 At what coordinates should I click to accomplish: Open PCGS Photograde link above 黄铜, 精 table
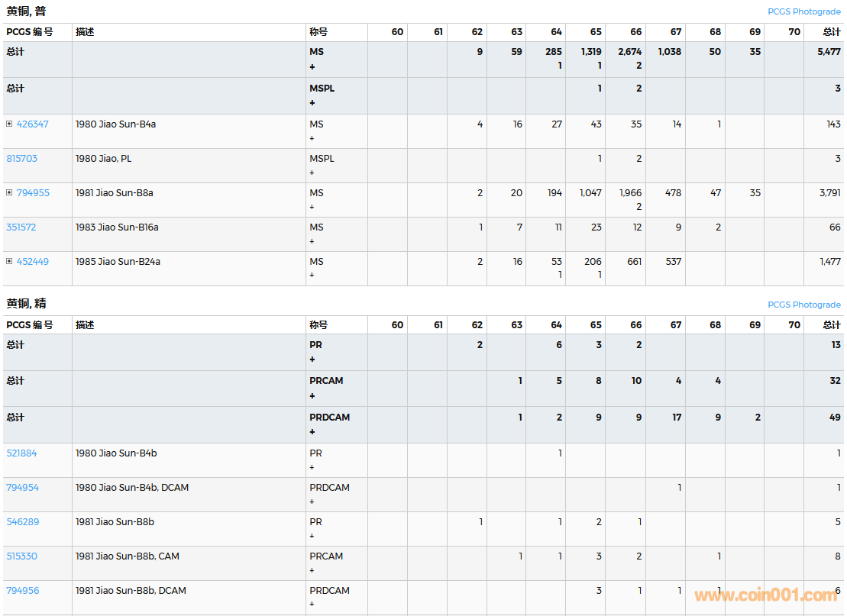[x=803, y=305]
